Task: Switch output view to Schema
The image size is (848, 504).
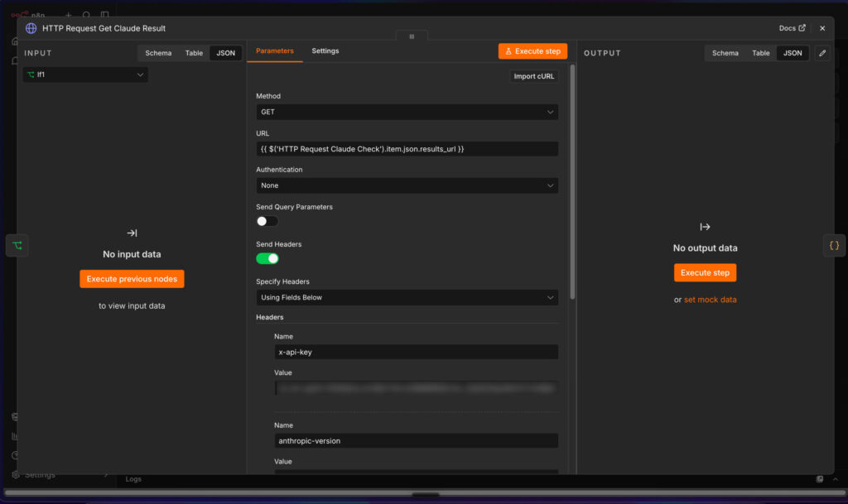Action: point(725,53)
